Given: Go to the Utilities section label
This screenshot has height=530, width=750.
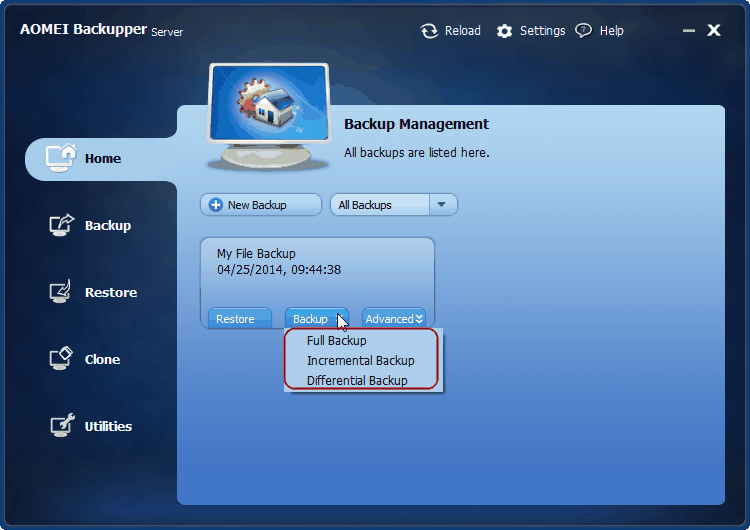Looking at the screenshot, I should (x=109, y=426).
